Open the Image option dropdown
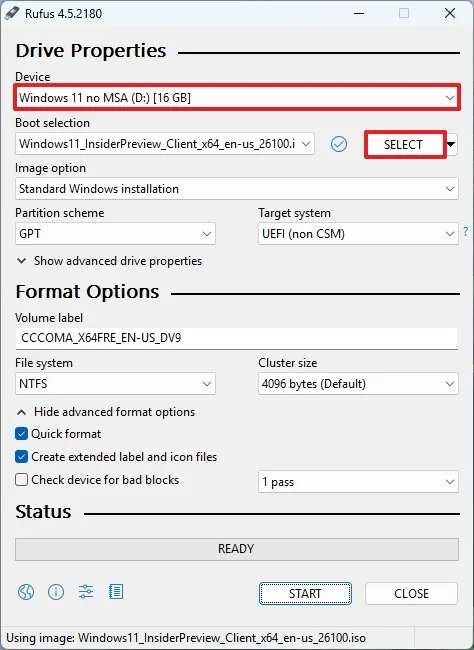474x650 pixels. click(237, 189)
